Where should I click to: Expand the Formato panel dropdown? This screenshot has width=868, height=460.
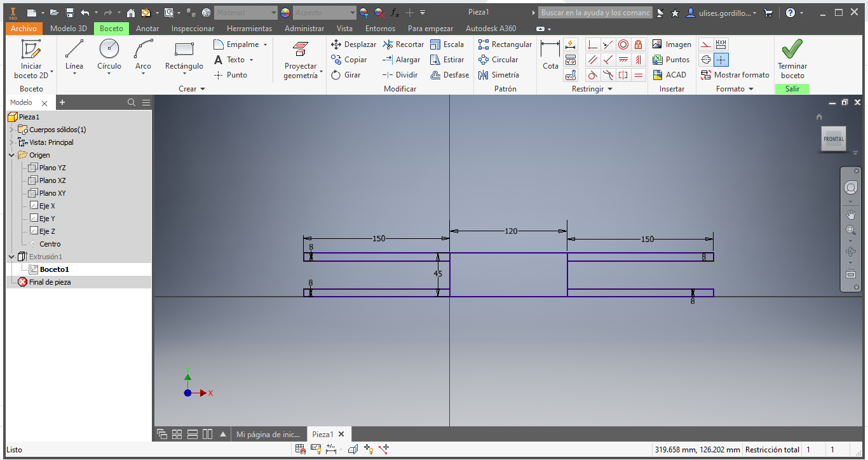(x=735, y=89)
